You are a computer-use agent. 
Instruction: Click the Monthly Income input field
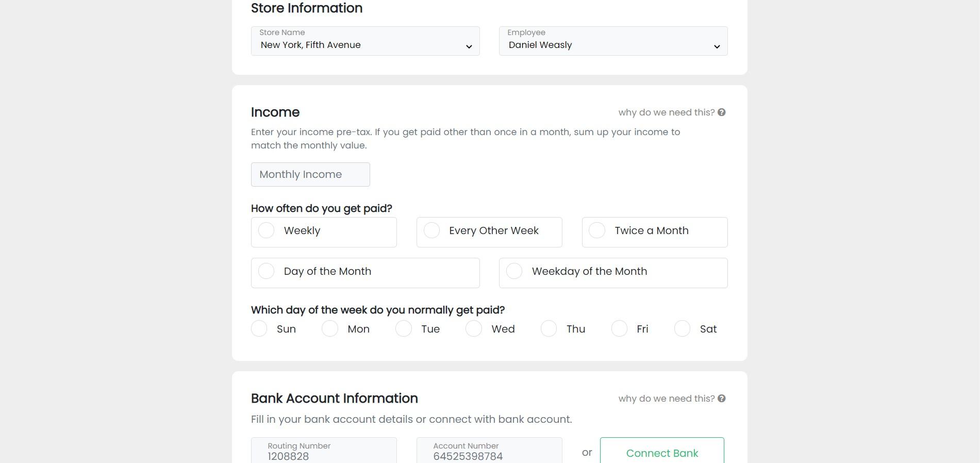pyautogui.click(x=310, y=174)
